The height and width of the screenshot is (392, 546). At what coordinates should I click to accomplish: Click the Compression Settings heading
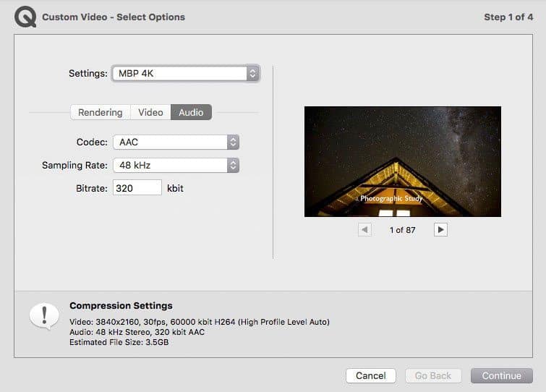(121, 306)
